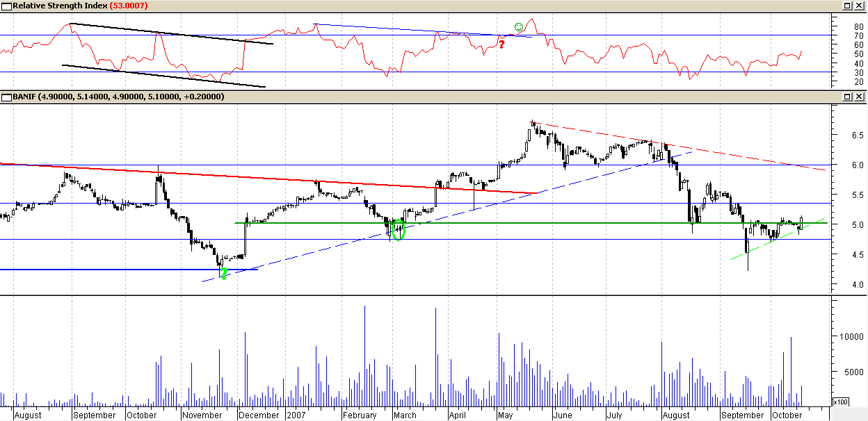The width and height of the screenshot is (868, 421).
Task: Maximize the BANIF price panel
Action: point(848,97)
